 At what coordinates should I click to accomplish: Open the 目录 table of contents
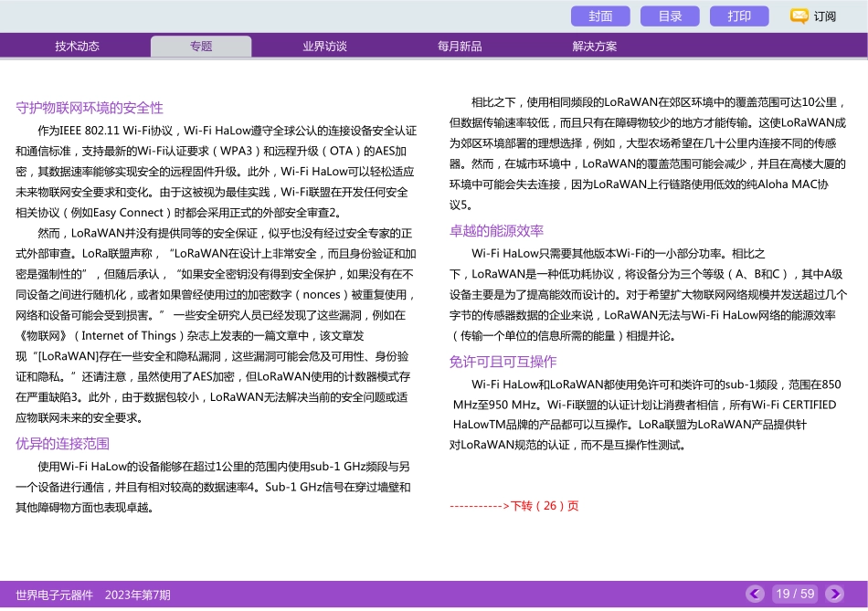pos(669,16)
